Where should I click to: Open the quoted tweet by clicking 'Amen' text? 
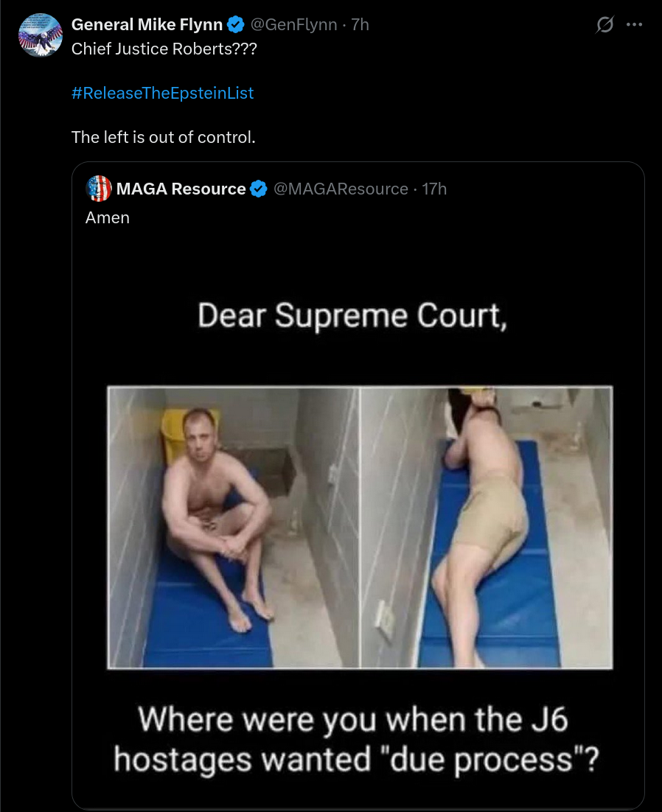pos(107,218)
